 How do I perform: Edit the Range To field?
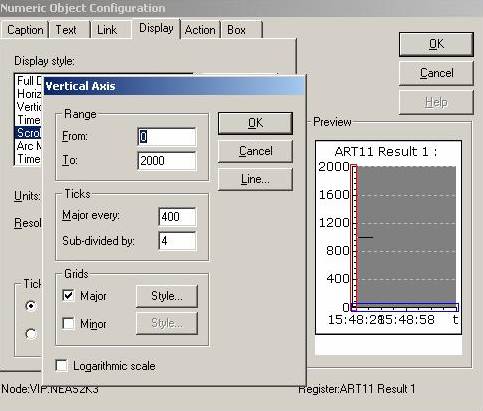167,161
